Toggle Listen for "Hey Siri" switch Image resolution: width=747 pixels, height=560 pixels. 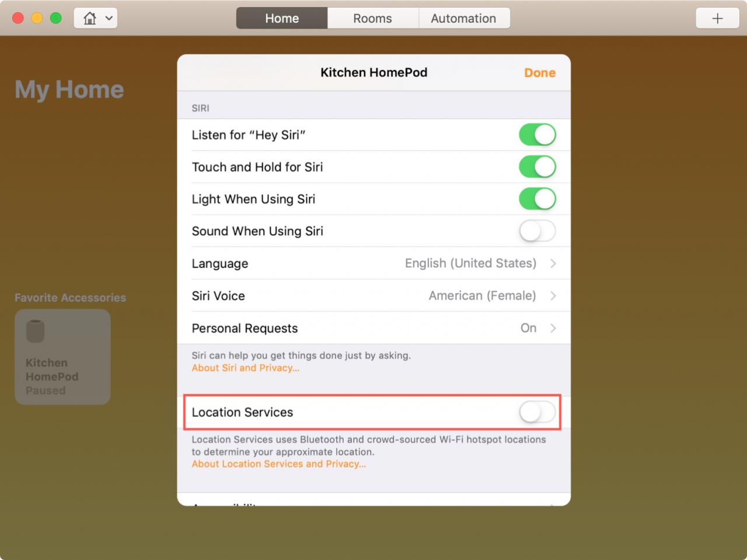click(537, 135)
